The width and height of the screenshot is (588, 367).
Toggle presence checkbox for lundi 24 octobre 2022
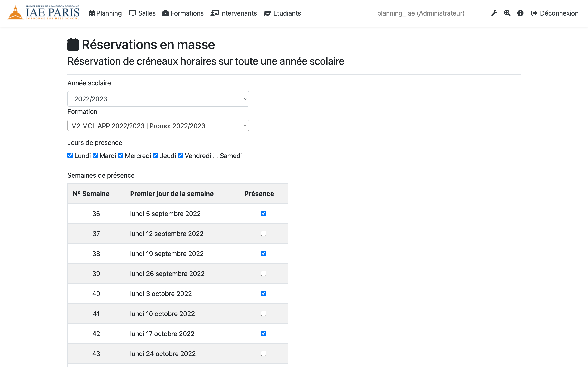(263, 353)
